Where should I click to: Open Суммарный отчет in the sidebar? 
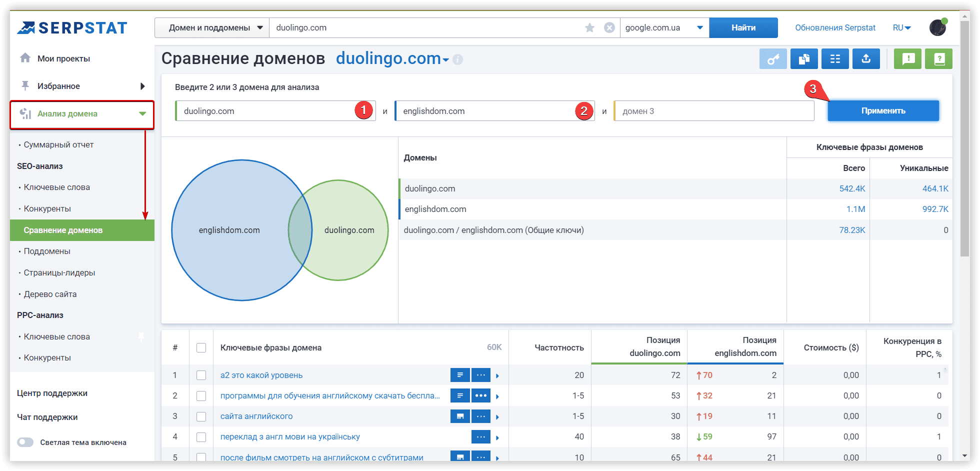click(58, 144)
